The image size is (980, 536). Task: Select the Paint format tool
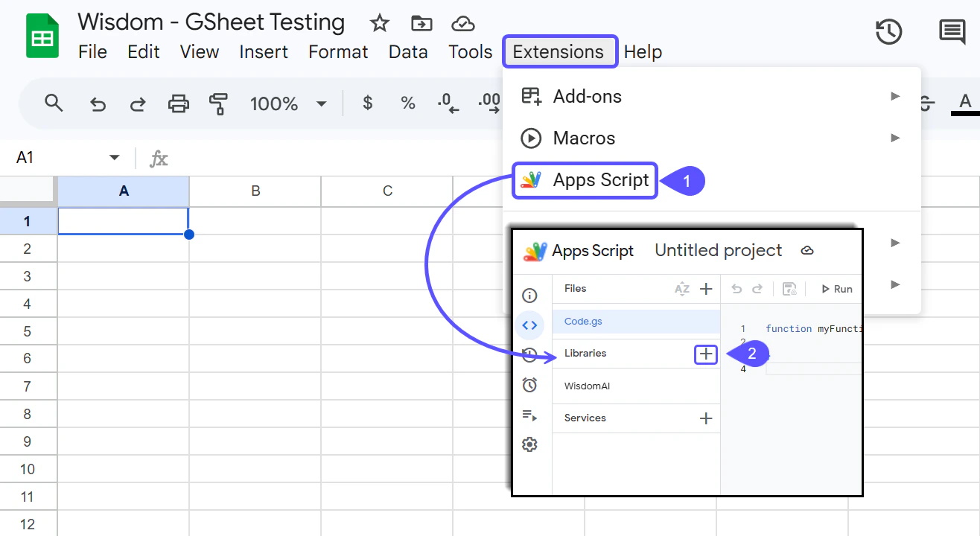[220, 103]
